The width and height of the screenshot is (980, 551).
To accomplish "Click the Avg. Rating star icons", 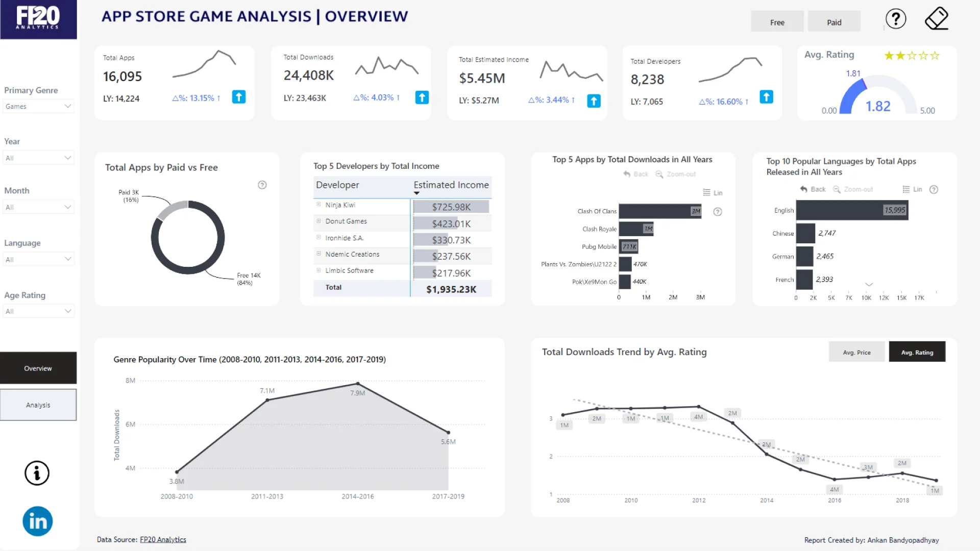I will click(912, 56).
